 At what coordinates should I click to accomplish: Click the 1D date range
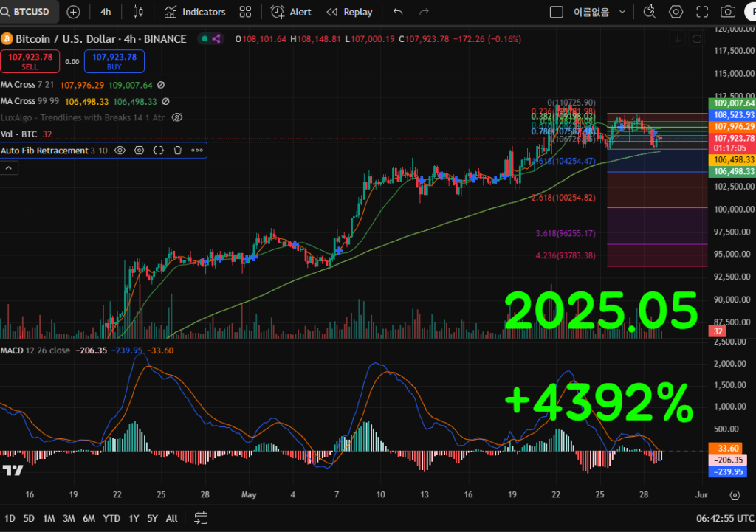10,519
